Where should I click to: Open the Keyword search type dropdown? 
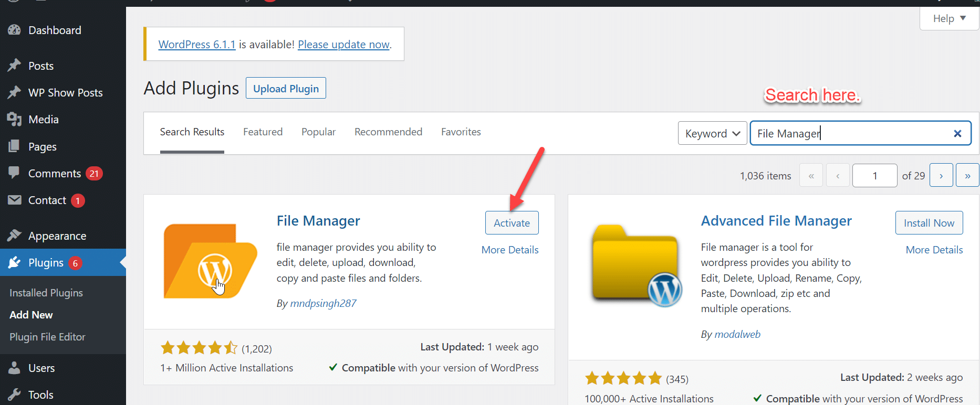tap(712, 134)
